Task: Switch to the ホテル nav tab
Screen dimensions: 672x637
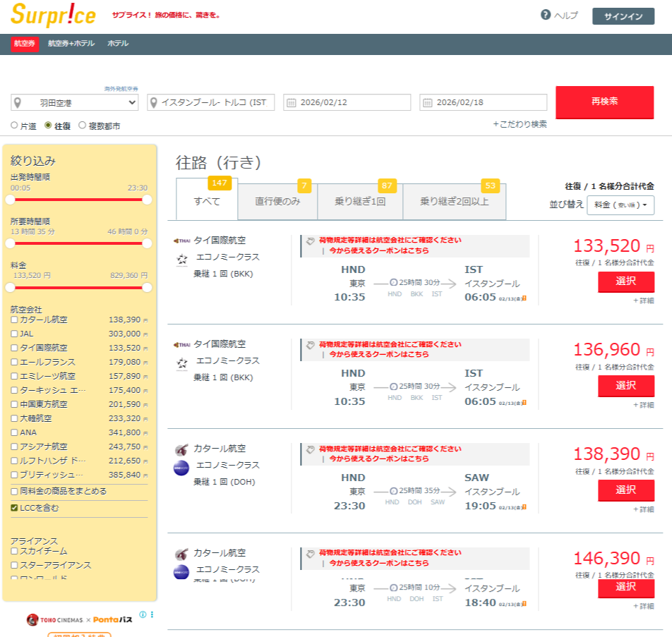Action: pyautogui.click(x=118, y=44)
